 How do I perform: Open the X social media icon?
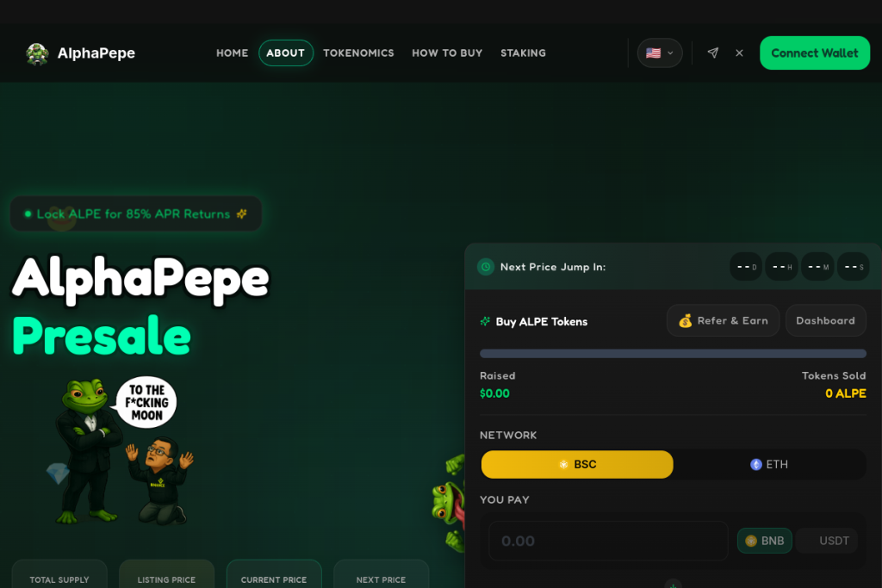click(739, 53)
